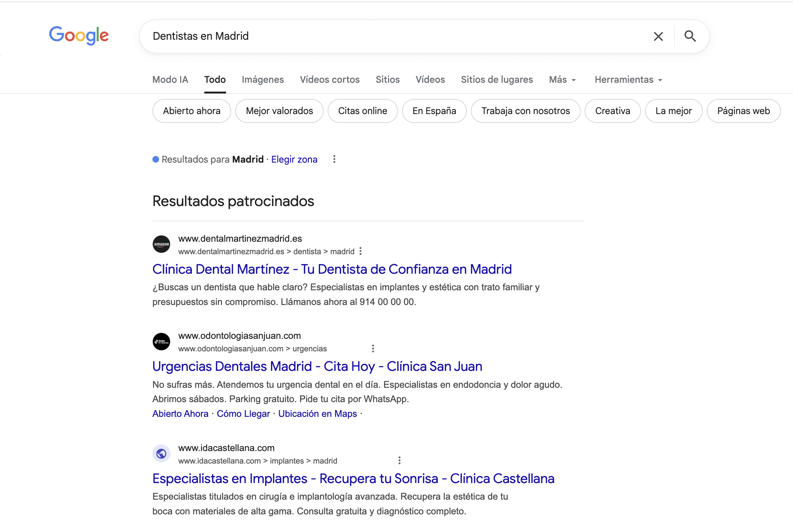
Task: Switch to the Modo IA tab
Action: click(170, 79)
